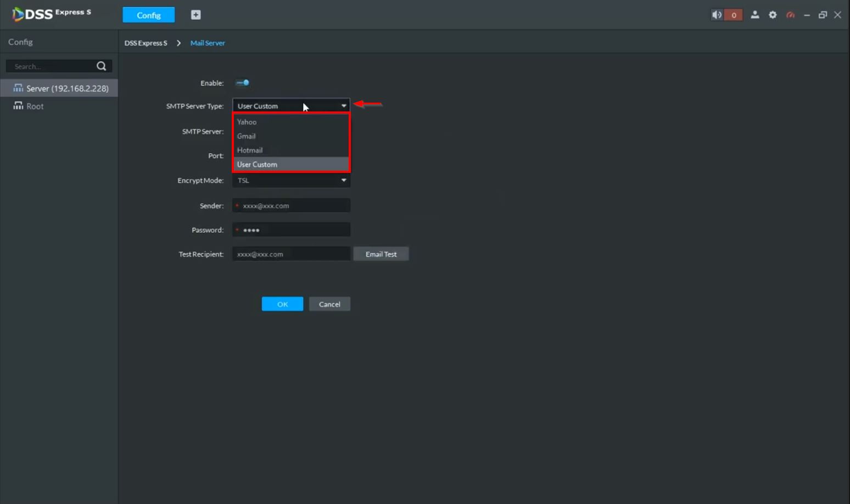Screen dimensions: 850x504
Task: Click the alarm count badge showing 0
Action: click(x=734, y=15)
